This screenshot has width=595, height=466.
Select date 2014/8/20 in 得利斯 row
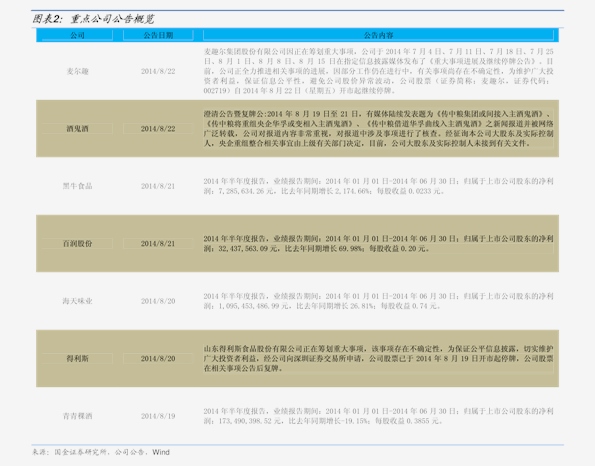pyautogui.click(x=158, y=358)
